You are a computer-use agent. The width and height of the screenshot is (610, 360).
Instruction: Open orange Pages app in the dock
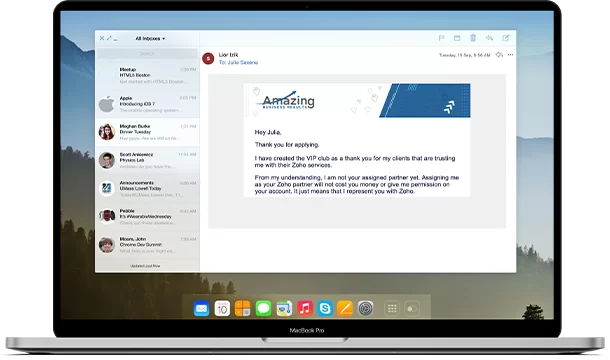pyautogui.click(x=345, y=309)
